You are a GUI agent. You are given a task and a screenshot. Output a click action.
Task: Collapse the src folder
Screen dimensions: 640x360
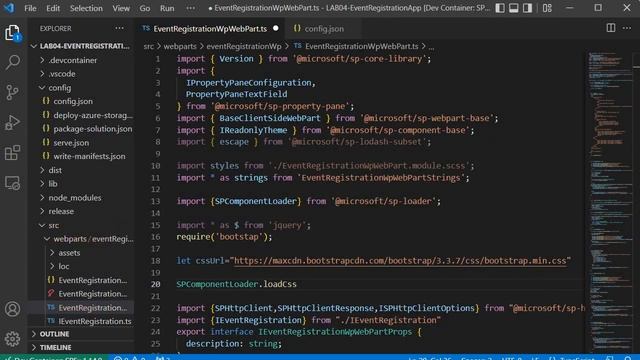click(x=82, y=225)
